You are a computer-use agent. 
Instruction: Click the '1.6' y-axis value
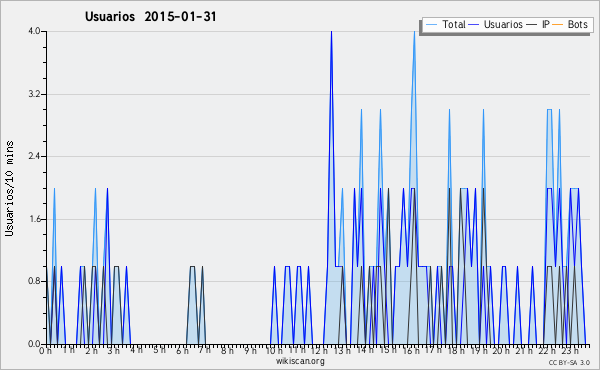coord(34,219)
